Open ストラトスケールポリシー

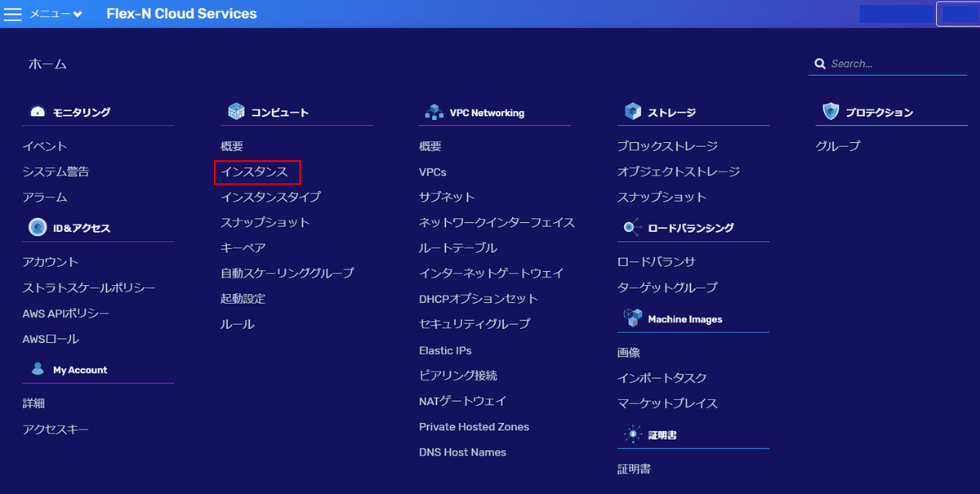coord(89,287)
